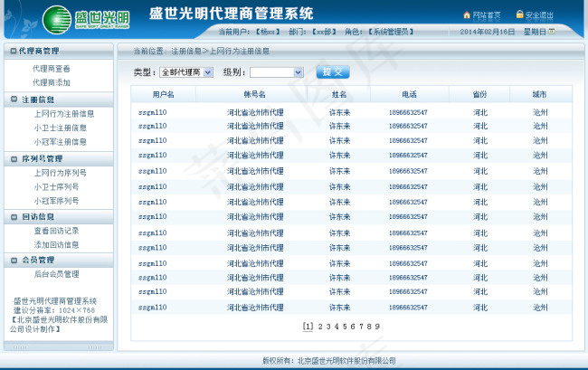
Task: Collapse the 序列号管理 section
Action: [x=14, y=159]
